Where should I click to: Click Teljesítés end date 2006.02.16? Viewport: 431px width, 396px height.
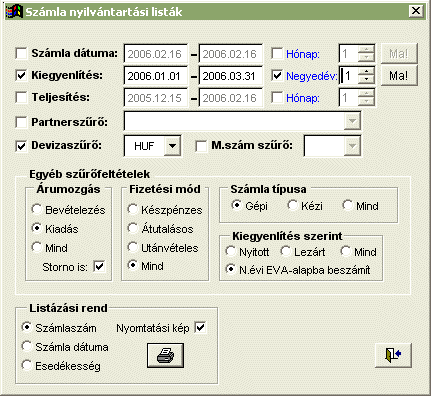[x=231, y=98]
